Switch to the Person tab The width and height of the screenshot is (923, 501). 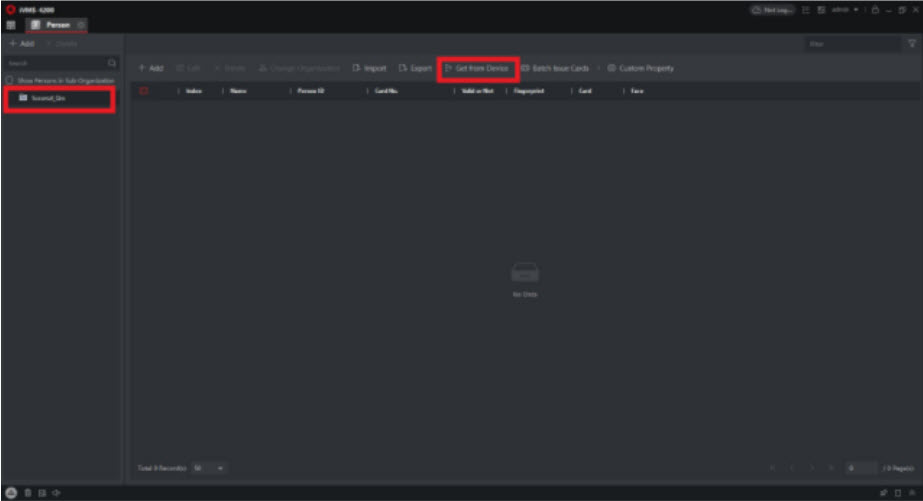(52, 24)
